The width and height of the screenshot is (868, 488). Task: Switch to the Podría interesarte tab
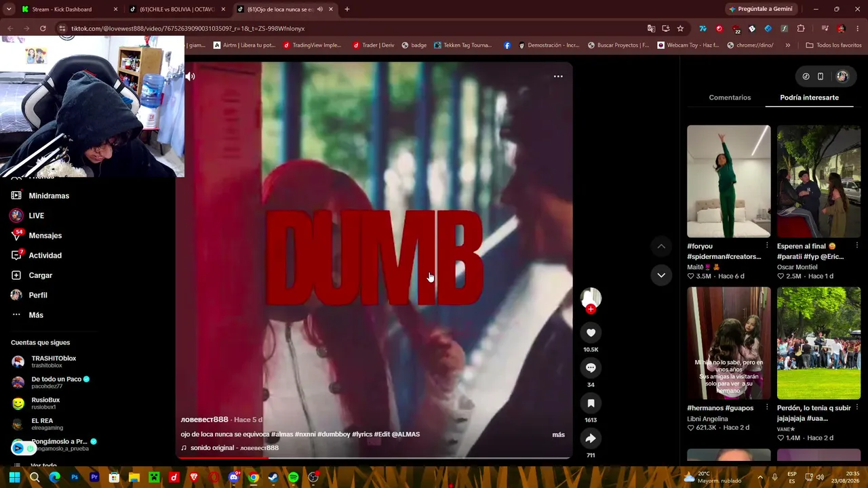point(809,98)
